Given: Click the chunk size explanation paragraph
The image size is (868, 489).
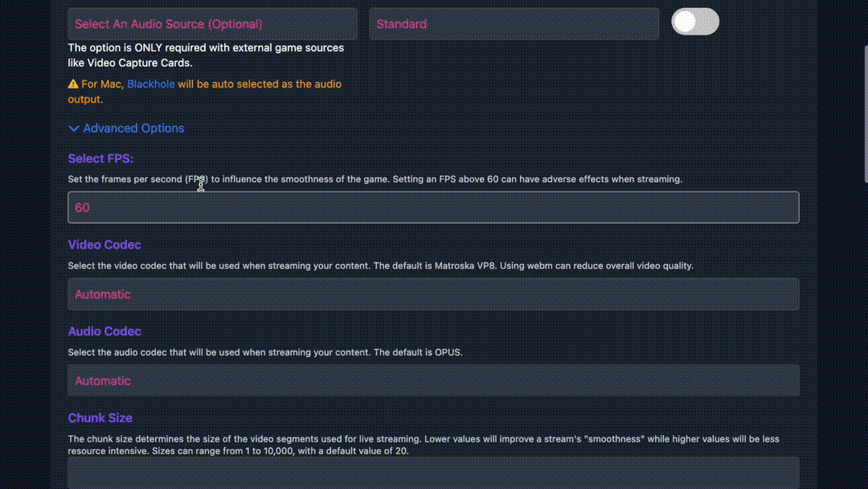Looking at the screenshot, I should pyautogui.click(x=423, y=445).
